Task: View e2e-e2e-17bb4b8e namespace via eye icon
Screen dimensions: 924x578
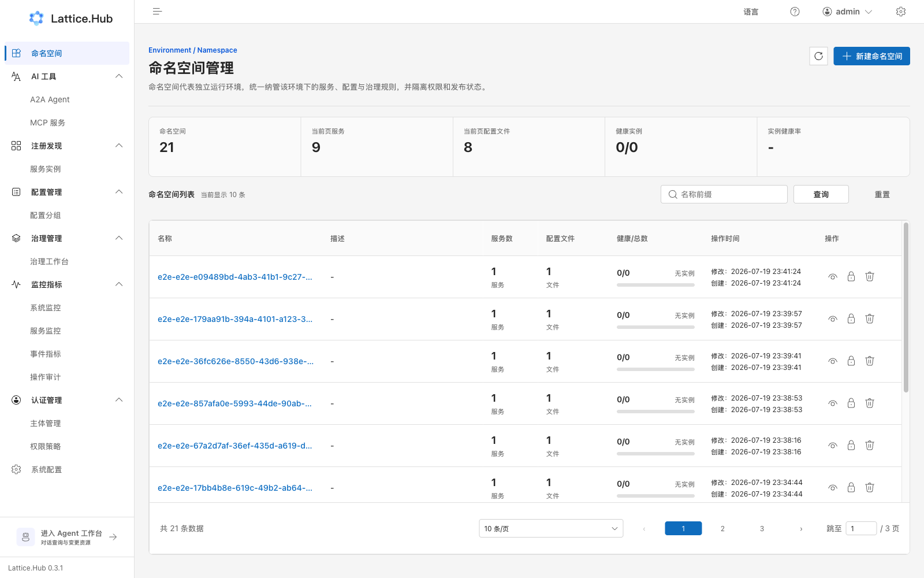Action: tap(833, 488)
